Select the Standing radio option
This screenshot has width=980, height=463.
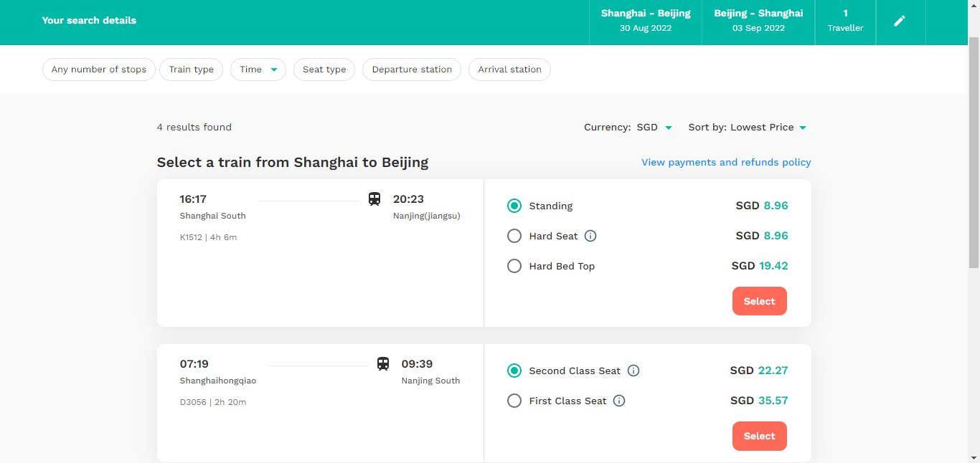coord(514,206)
